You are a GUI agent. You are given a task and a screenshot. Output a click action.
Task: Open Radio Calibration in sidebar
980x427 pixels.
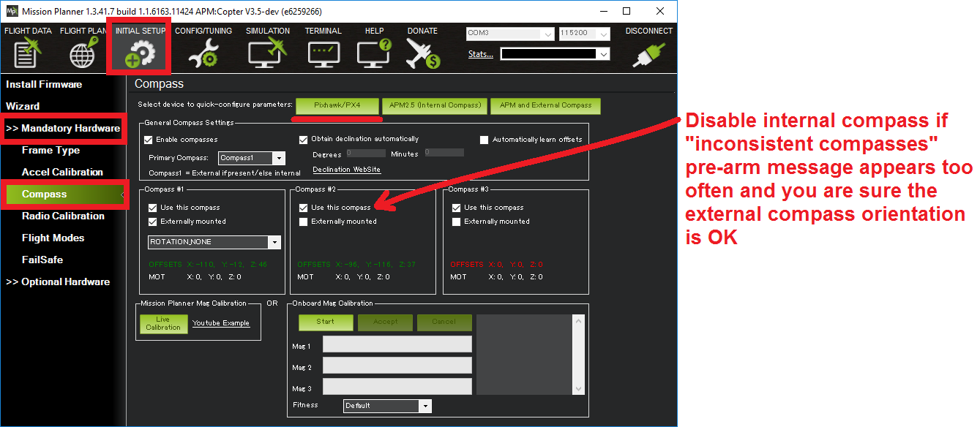[x=62, y=216]
